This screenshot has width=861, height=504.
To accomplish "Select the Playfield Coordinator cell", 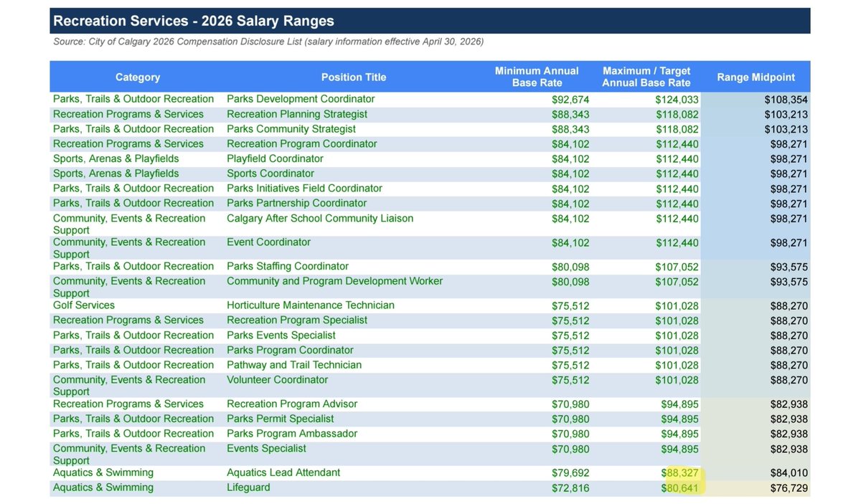I will (275, 159).
